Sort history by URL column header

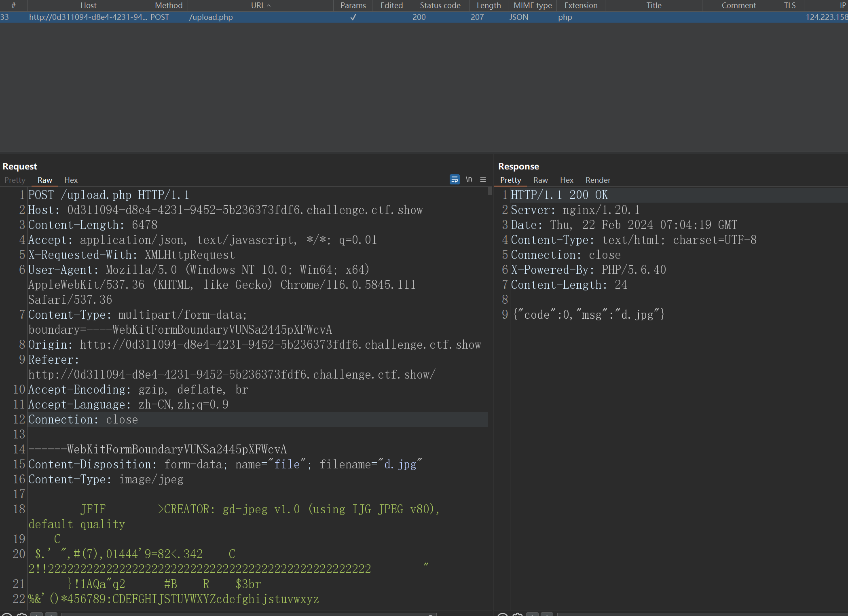[260, 5]
